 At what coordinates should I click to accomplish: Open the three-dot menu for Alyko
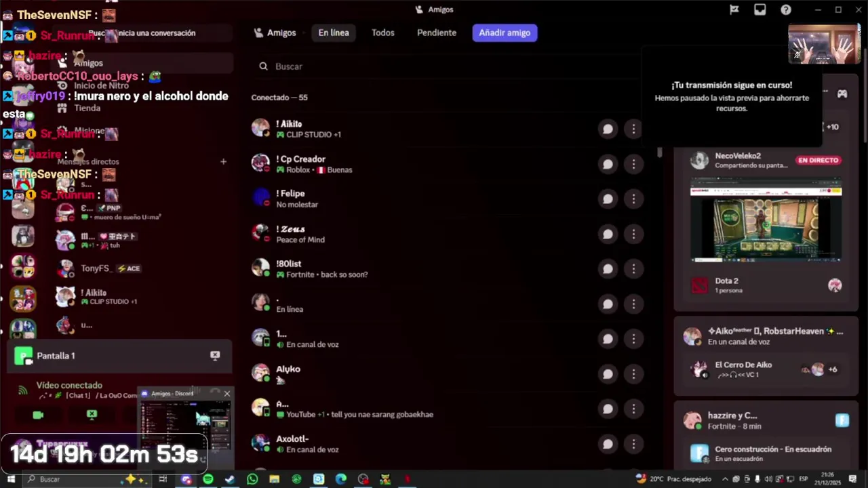pos(633,374)
